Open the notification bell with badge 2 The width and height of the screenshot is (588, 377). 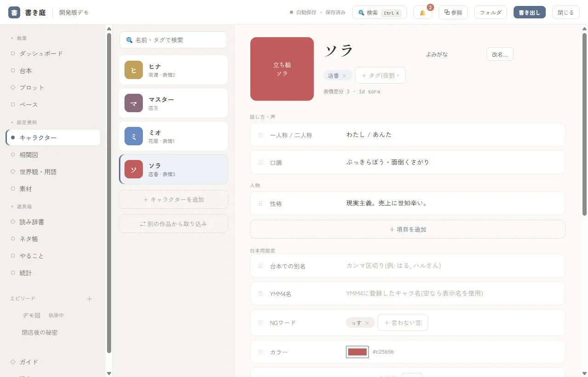pos(423,12)
